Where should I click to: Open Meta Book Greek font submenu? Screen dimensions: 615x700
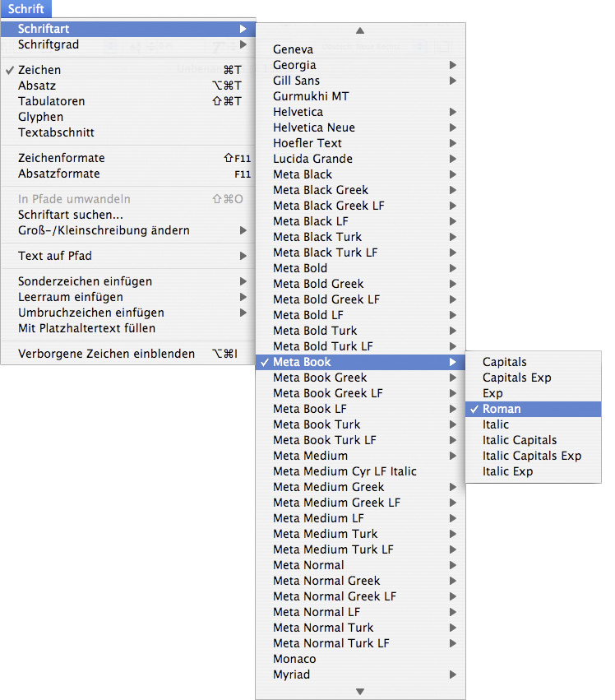361,378
